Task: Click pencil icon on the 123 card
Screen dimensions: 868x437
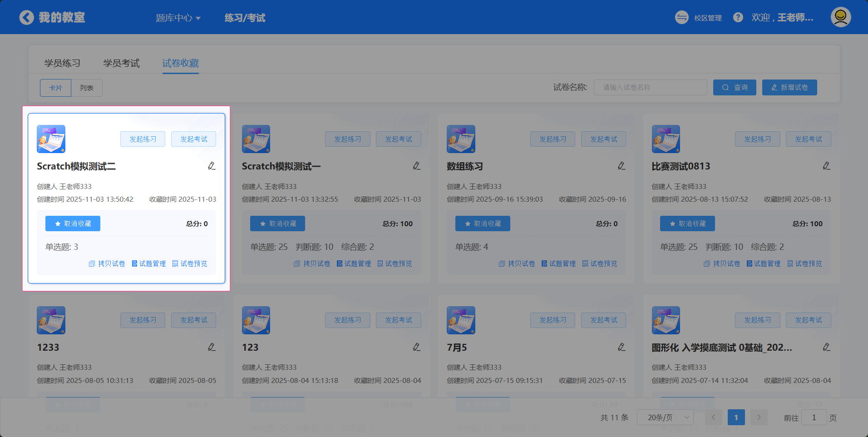Action: [x=417, y=347]
